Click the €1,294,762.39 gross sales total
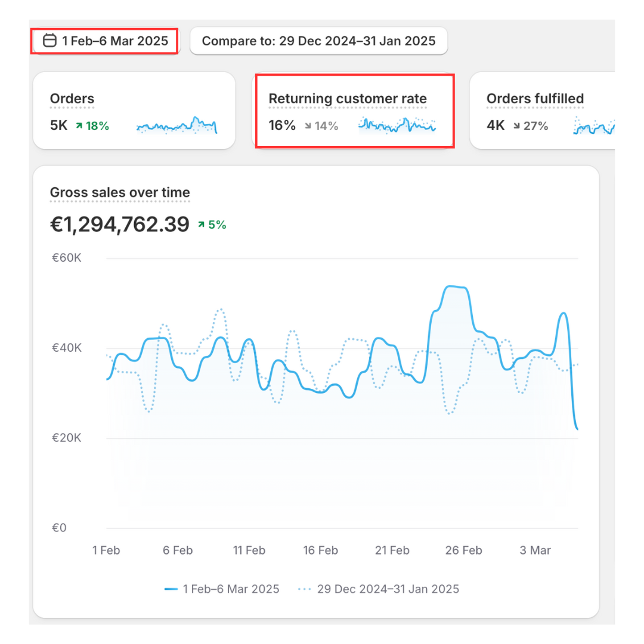This screenshot has width=644, height=644. (119, 225)
